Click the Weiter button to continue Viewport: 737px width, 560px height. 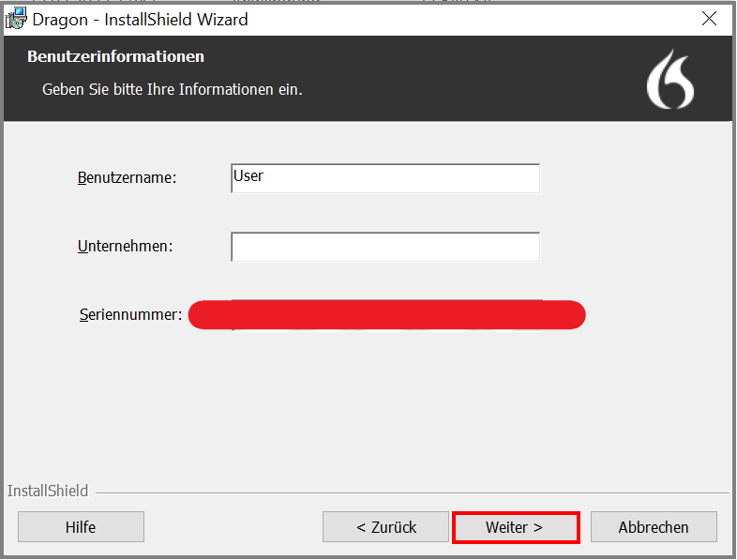point(515,527)
